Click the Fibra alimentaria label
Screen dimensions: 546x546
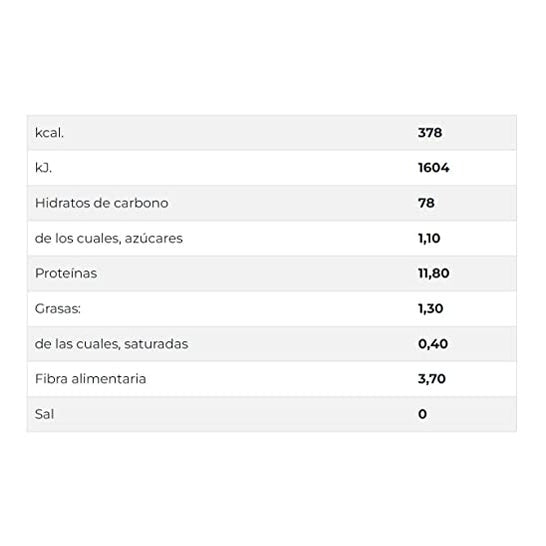click(91, 379)
